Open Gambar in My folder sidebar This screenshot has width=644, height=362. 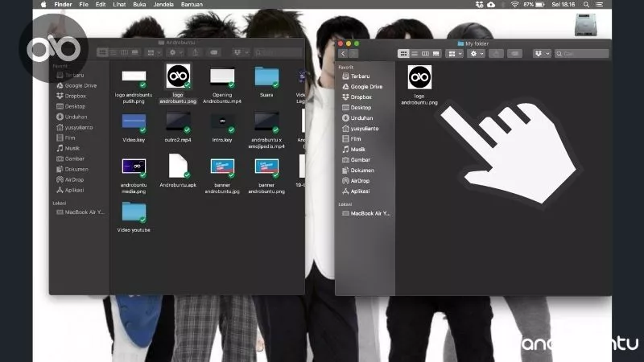[x=356, y=160]
